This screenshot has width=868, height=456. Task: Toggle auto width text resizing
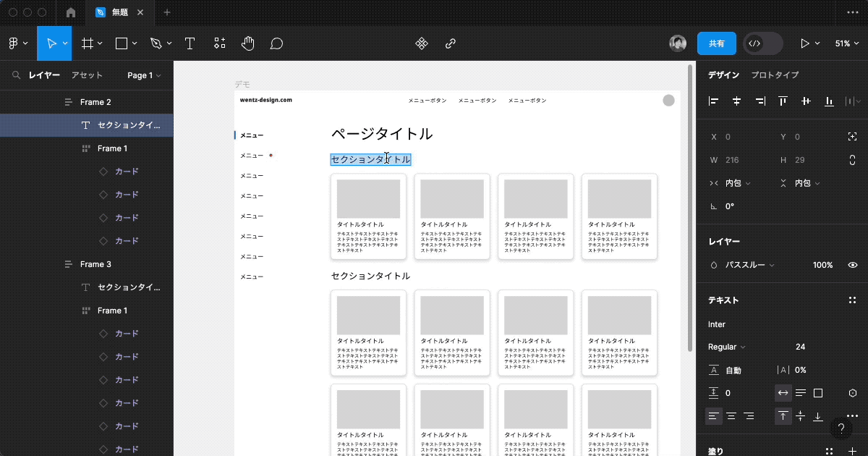pyautogui.click(x=783, y=392)
